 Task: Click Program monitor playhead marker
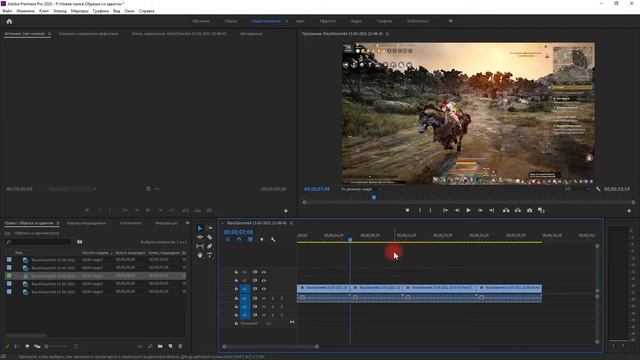click(373, 198)
